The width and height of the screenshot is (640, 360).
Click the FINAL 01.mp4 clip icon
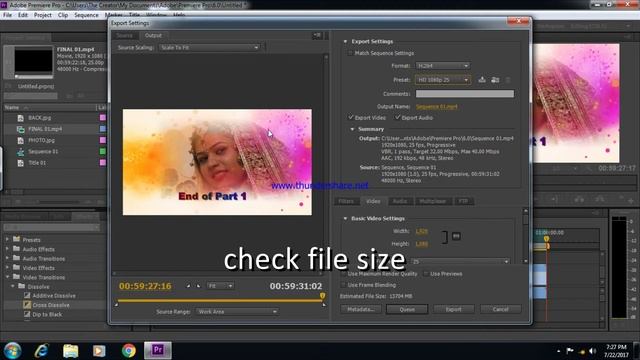pos(20,129)
